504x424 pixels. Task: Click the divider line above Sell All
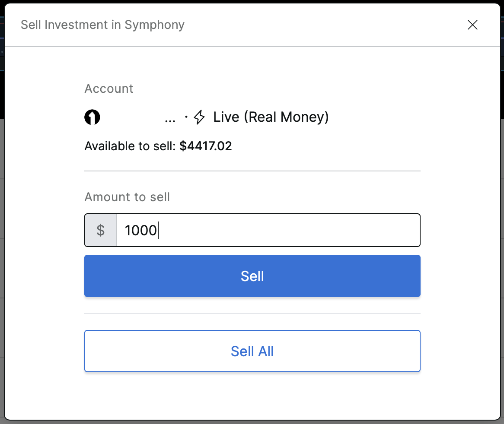click(x=252, y=313)
